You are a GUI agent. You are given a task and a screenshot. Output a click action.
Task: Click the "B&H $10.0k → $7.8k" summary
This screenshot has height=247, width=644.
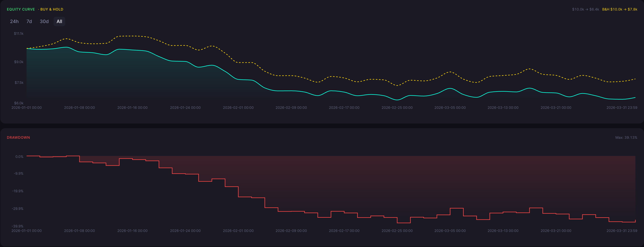pyautogui.click(x=620, y=9)
